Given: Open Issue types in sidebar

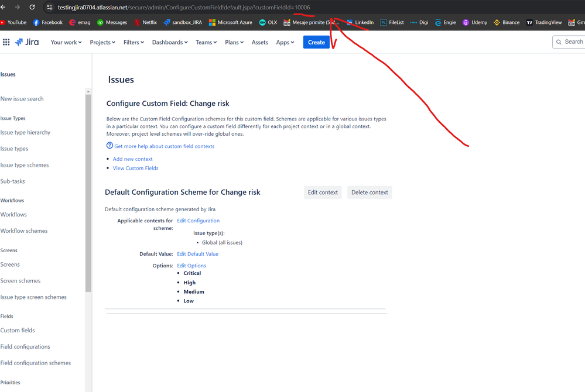Looking at the screenshot, I should pyautogui.click(x=14, y=149).
